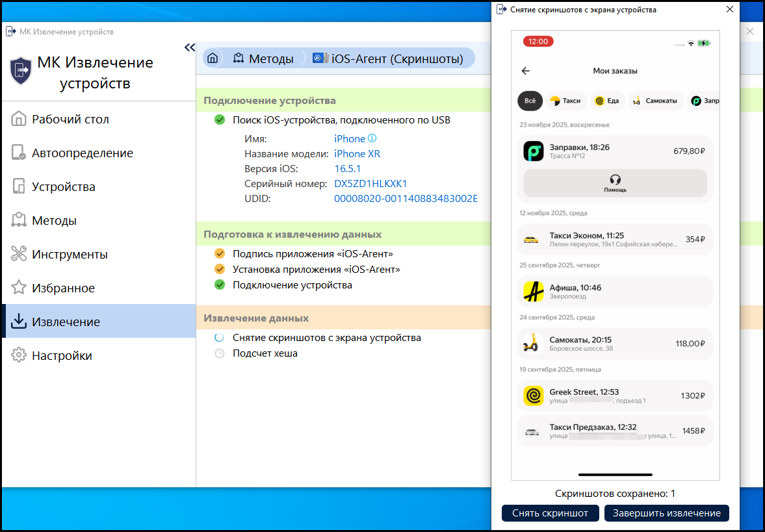
Task: Click the iPhone device name link
Action: click(x=349, y=139)
